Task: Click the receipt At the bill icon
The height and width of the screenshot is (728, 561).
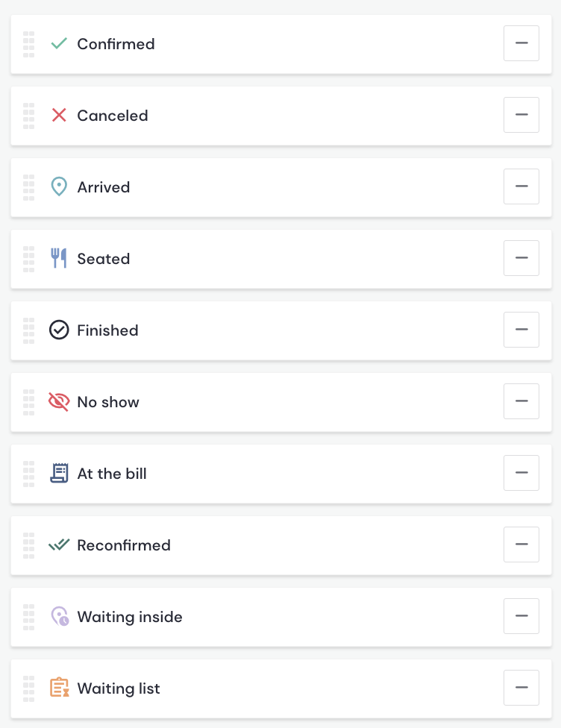Action: click(x=59, y=474)
